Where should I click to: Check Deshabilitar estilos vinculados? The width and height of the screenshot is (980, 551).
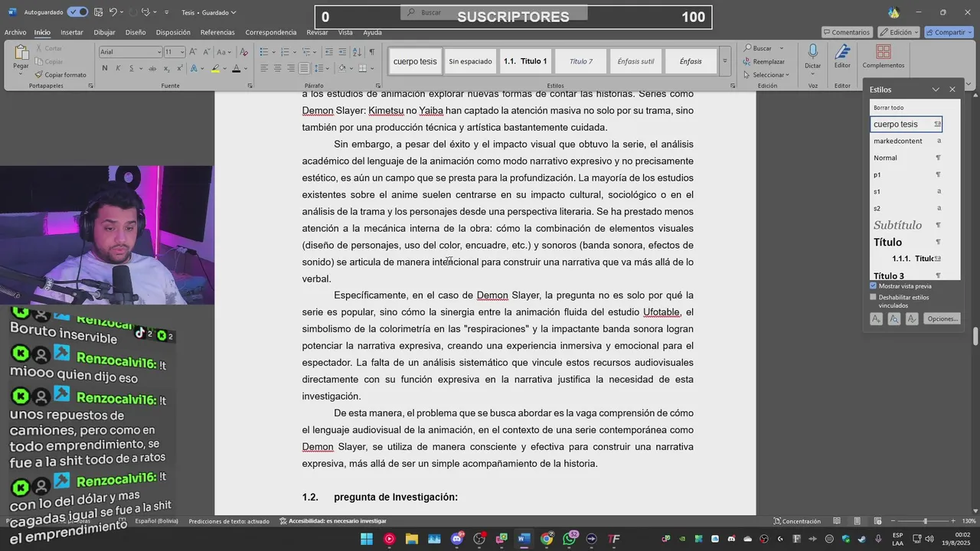(x=873, y=297)
